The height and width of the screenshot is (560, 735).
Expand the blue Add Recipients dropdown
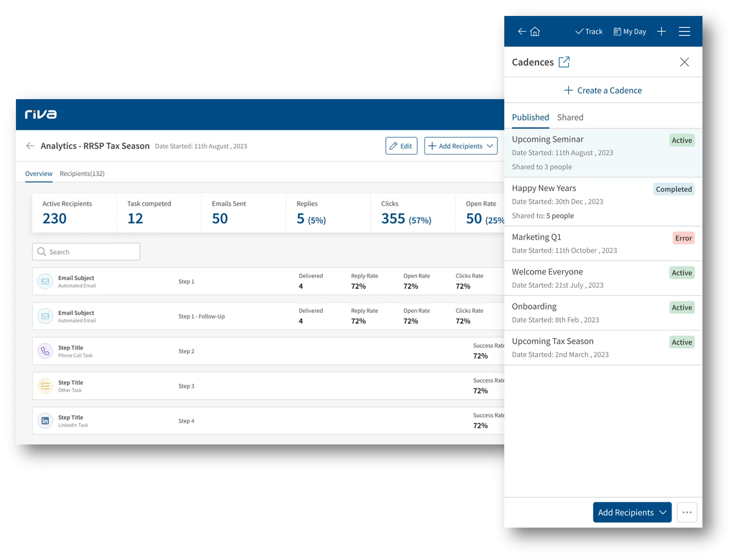(632, 512)
